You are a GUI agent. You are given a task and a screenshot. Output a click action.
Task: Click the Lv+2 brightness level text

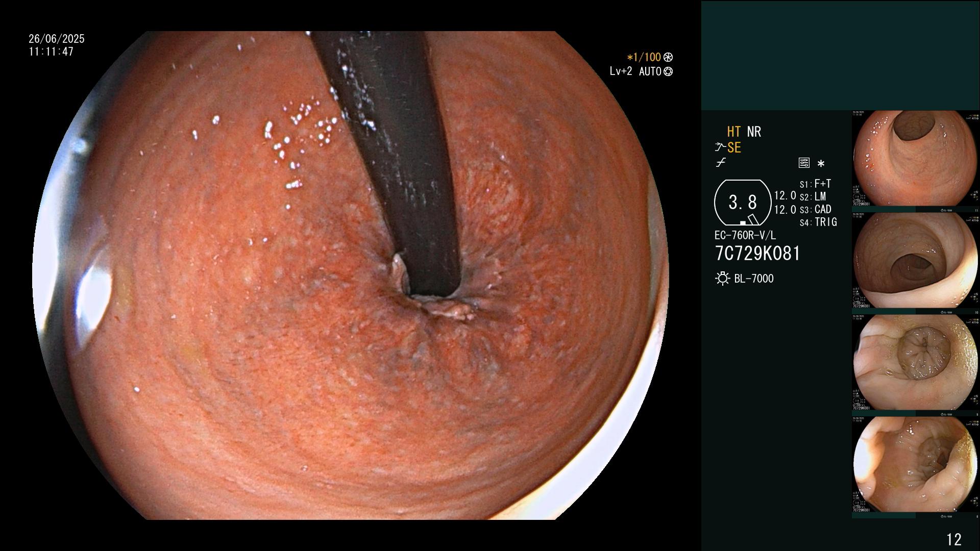click(621, 71)
